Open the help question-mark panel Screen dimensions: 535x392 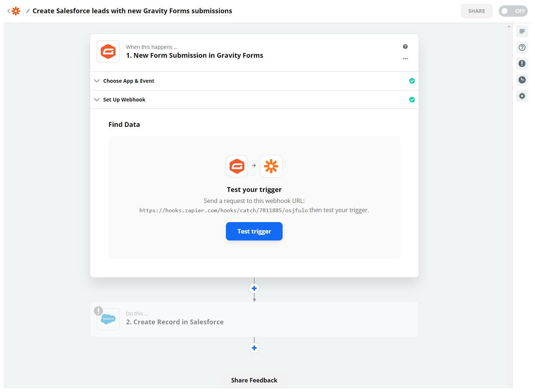[522, 47]
